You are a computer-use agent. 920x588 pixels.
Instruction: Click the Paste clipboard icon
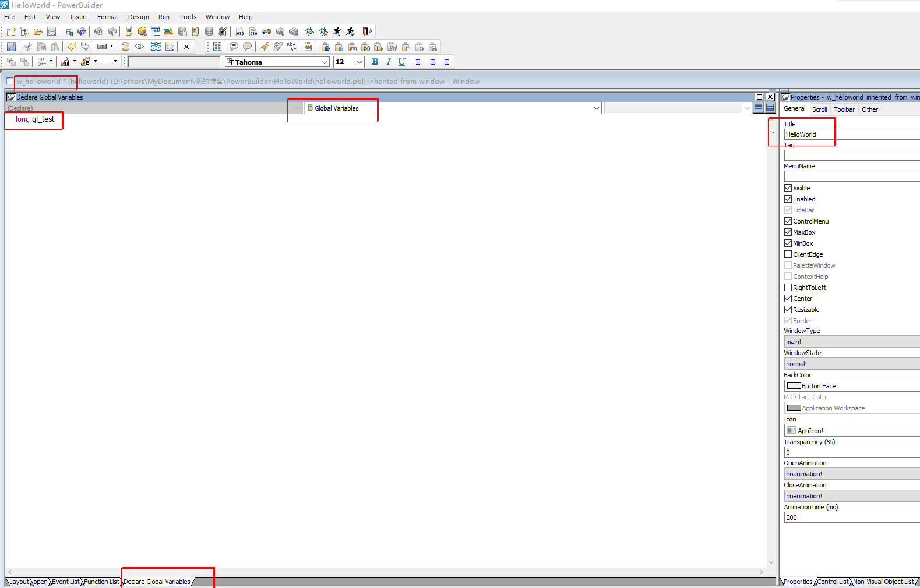pos(55,47)
